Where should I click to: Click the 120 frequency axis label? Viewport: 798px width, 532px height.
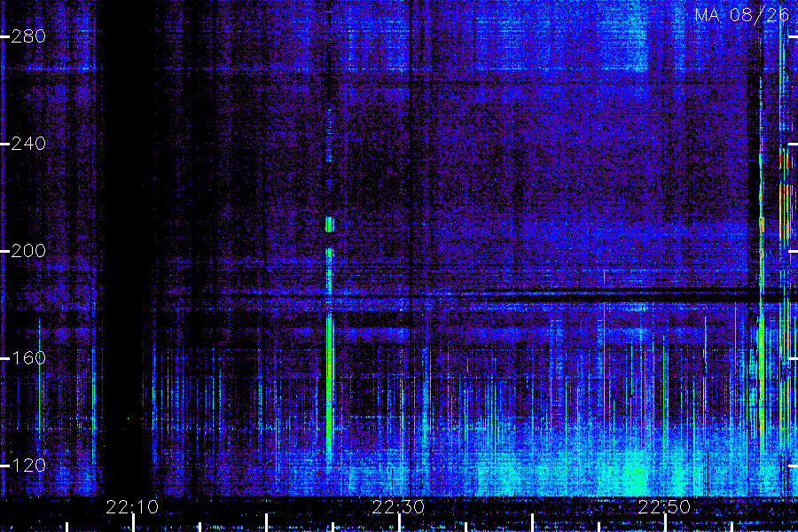(x=28, y=465)
